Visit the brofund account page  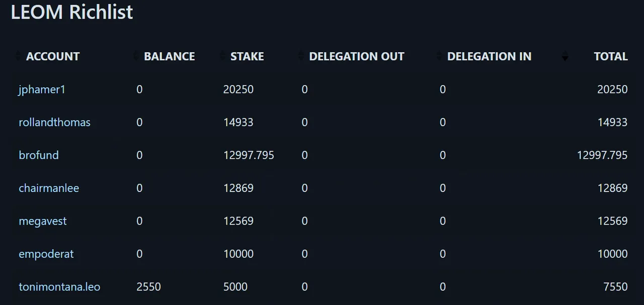point(39,155)
